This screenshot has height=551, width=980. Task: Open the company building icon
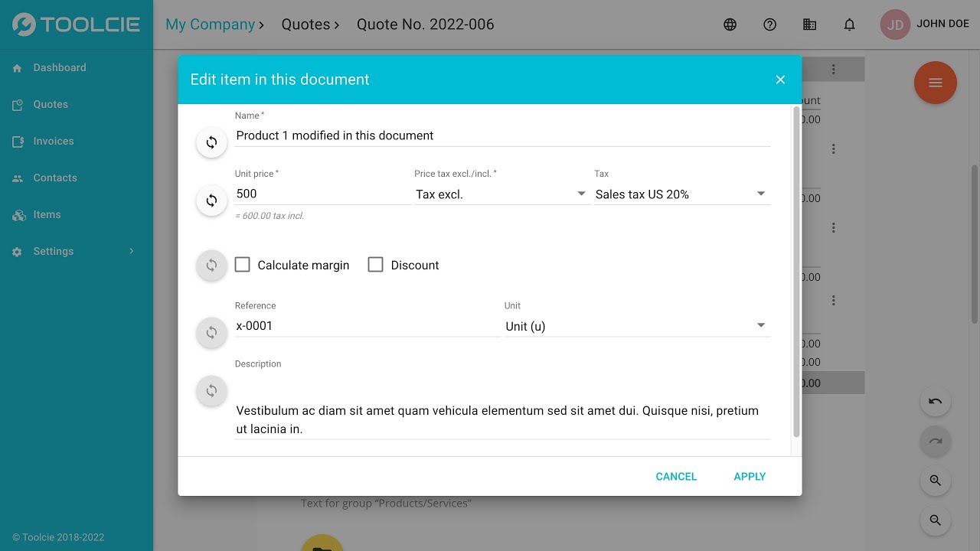pos(810,24)
